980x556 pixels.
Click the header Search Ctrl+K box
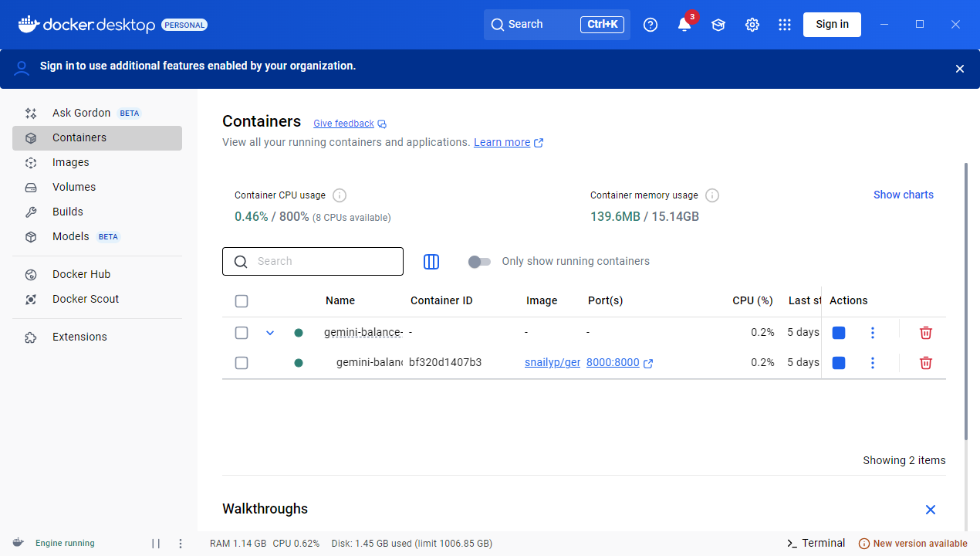(557, 25)
